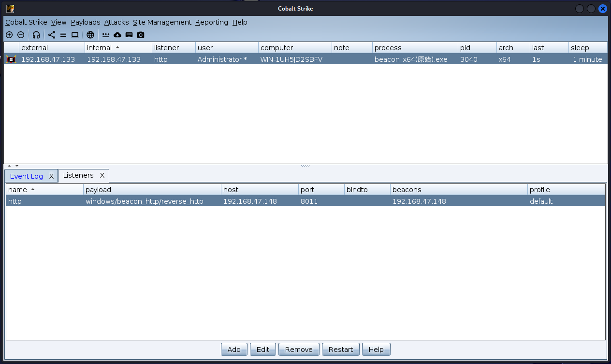Show session table with the list icon

63,35
